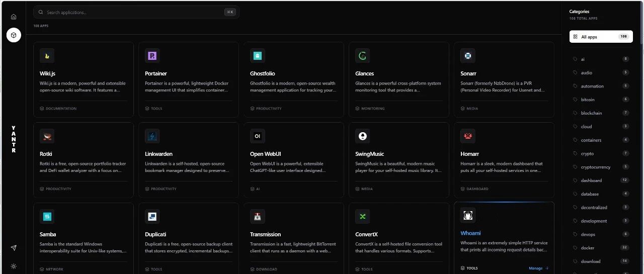Click the Wiki.js app icon

[47, 55]
